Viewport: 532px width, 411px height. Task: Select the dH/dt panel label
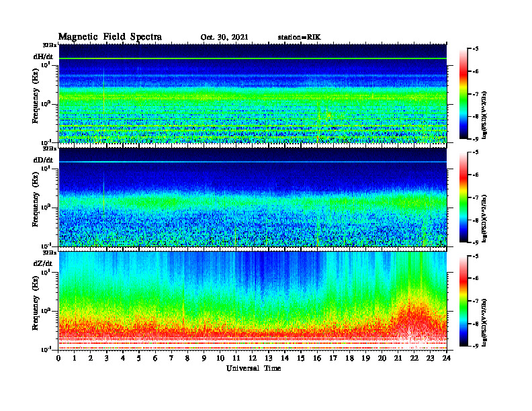point(43,57)
